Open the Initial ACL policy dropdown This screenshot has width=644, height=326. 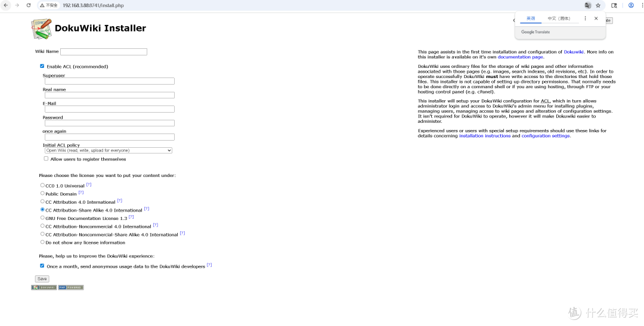(x=108, y=151)
